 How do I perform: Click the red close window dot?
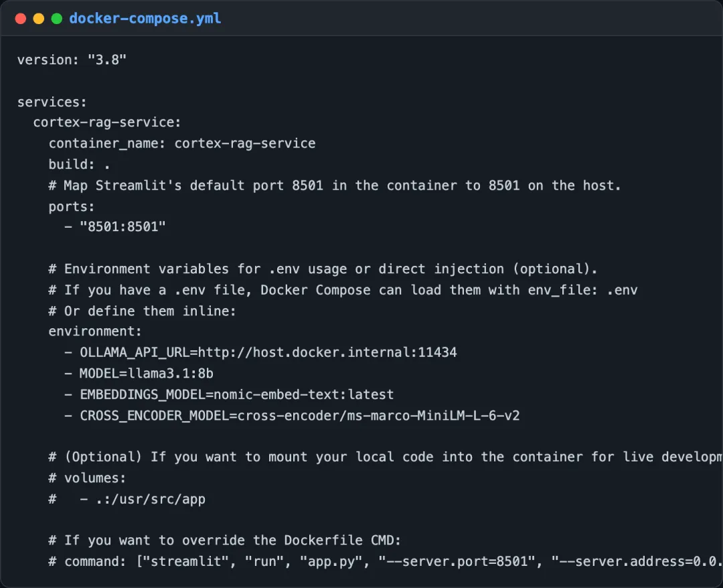[x=20, y=19]
